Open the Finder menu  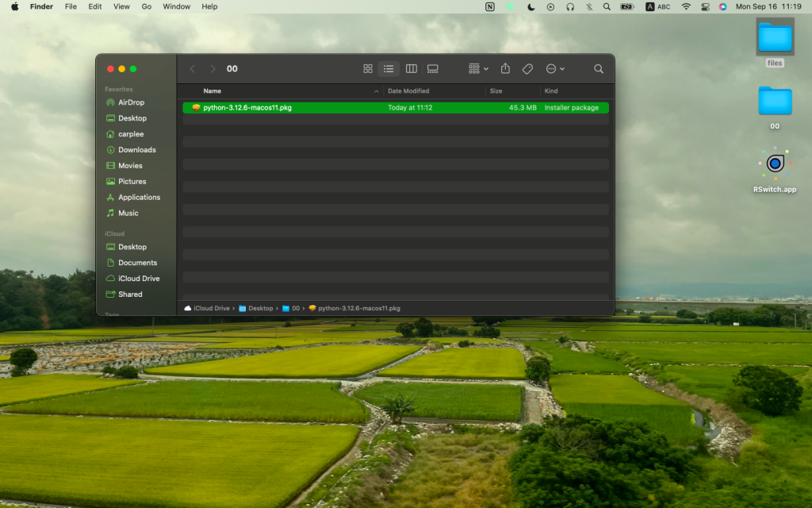[41, 6]
